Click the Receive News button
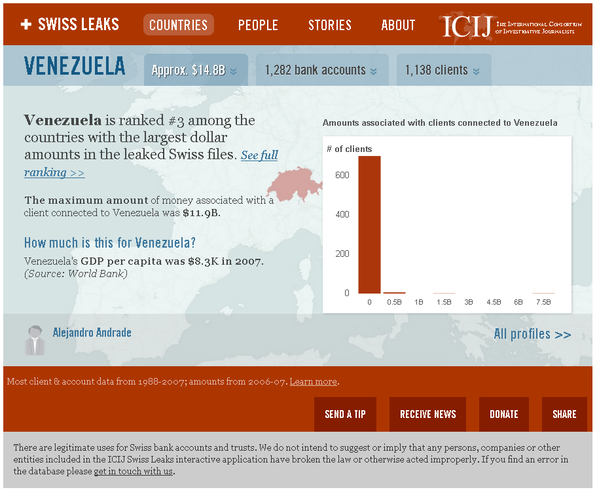This screenshot has height=492, width=599. pos(428,414)
